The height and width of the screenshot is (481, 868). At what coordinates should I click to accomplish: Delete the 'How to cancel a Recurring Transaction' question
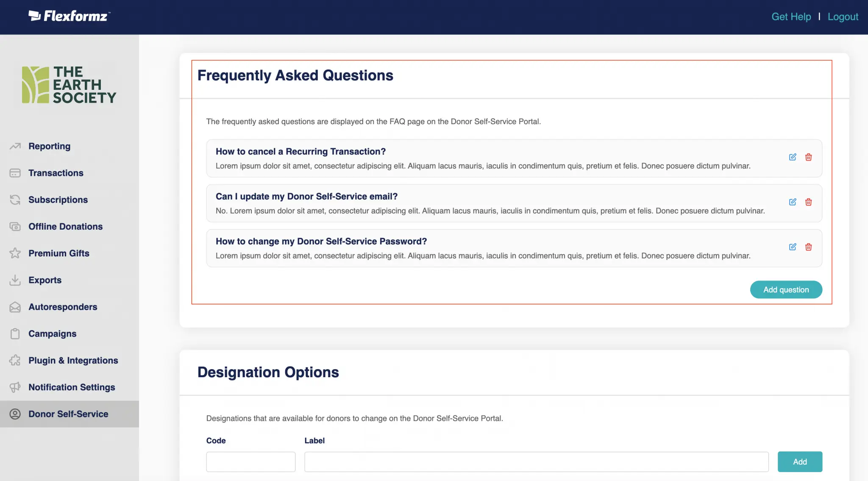point(808,157)
